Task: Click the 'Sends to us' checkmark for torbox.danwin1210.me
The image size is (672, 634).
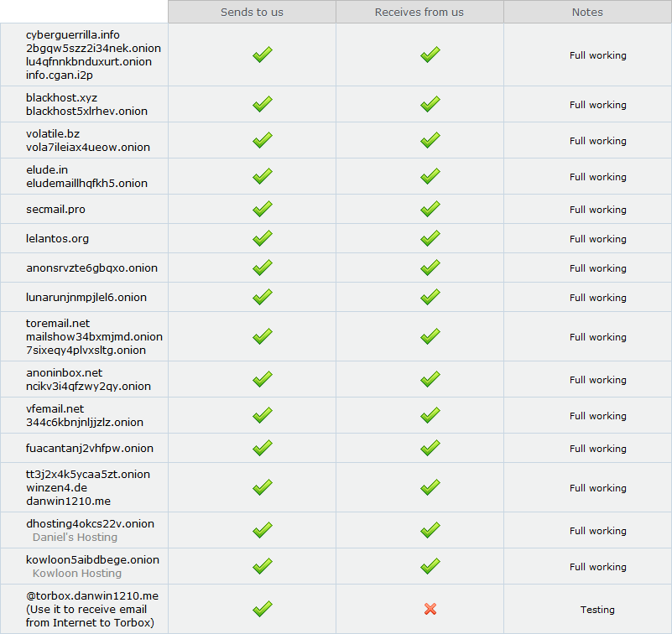Action: [263, 609]
